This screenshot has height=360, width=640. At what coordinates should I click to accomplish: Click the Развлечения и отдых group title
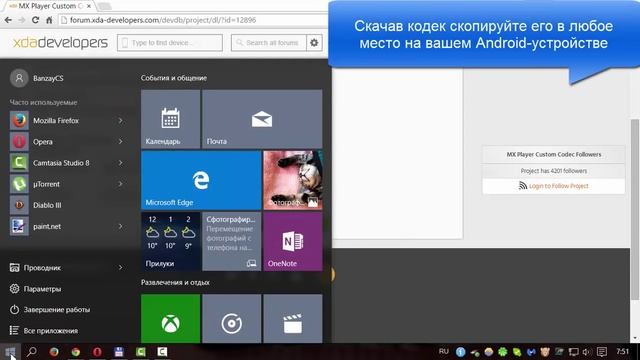[x=175, y=282]
